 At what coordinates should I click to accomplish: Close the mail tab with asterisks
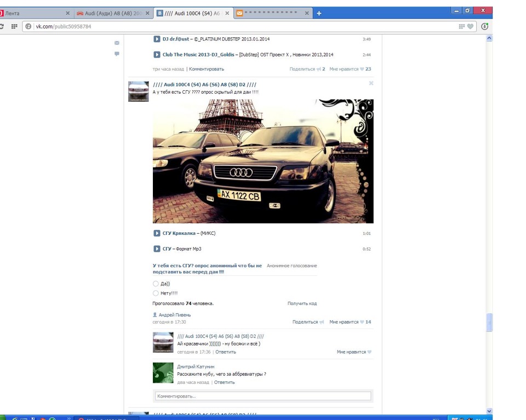tap(307, 13)
